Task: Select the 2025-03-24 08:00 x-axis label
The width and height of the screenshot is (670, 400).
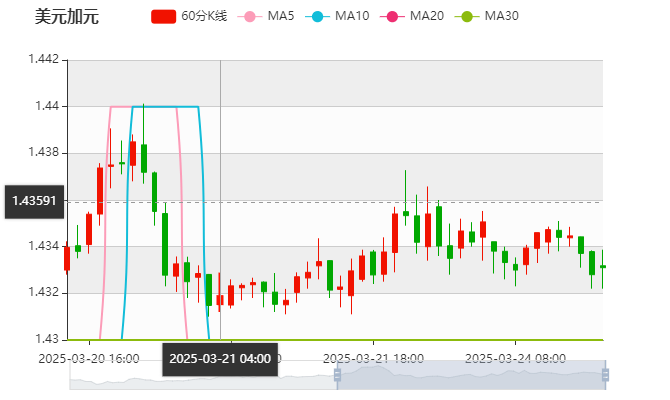Action: tap(516, 357)
